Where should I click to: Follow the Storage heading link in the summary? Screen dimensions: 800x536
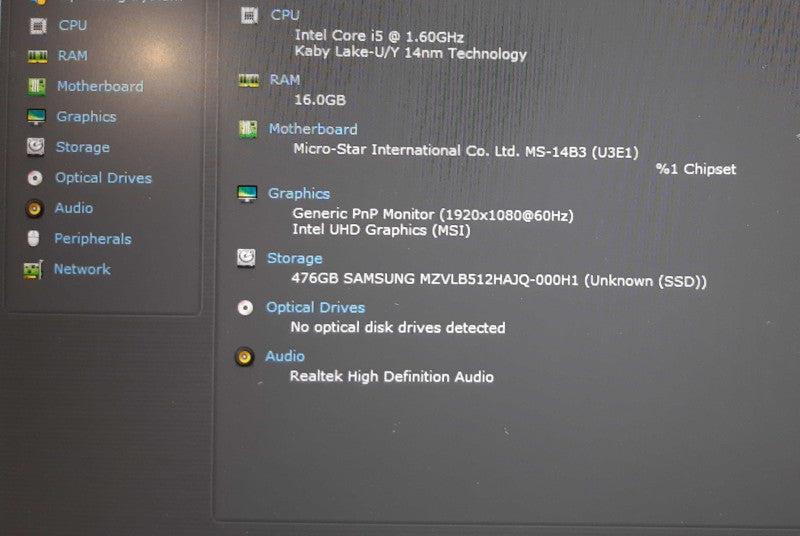tap(295, 258)
